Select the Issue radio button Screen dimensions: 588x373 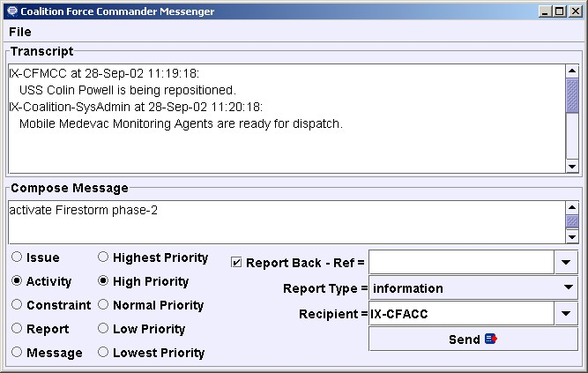17,258
